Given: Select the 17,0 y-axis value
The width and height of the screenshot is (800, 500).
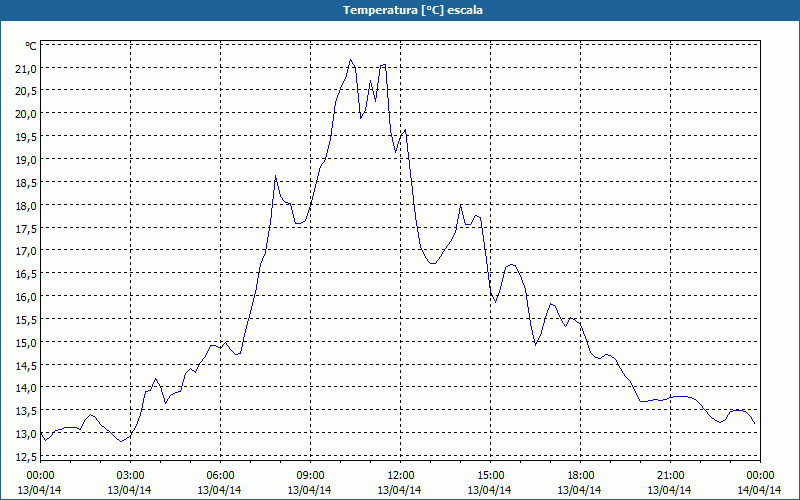Looking at the screenshot, I should 26,251.
